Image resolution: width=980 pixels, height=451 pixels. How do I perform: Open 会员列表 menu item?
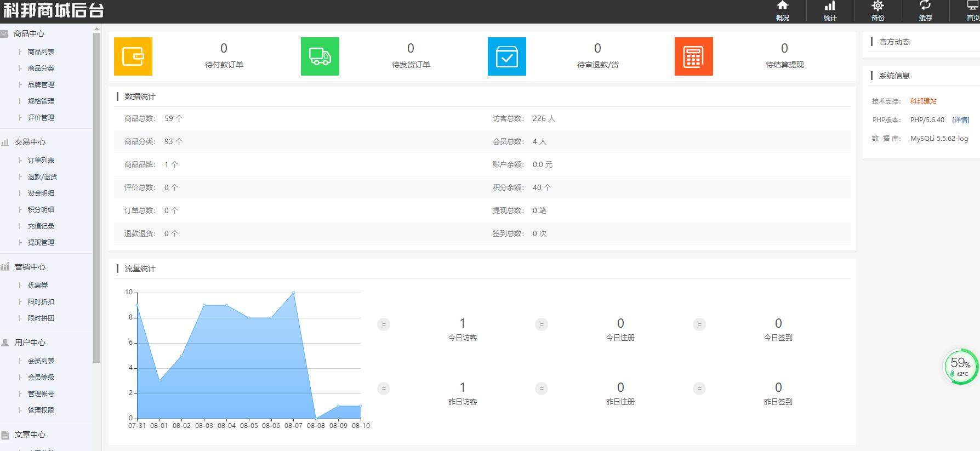41,361
